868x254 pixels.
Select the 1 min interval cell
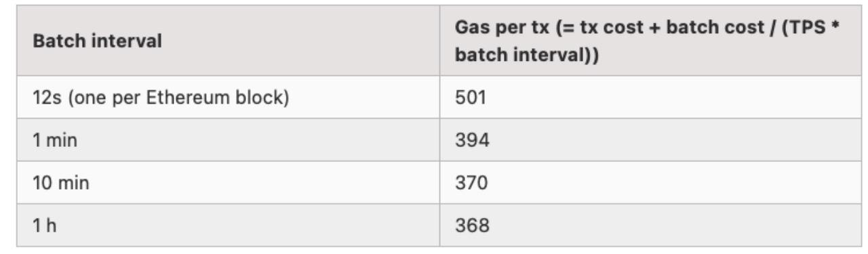(228, 140)
